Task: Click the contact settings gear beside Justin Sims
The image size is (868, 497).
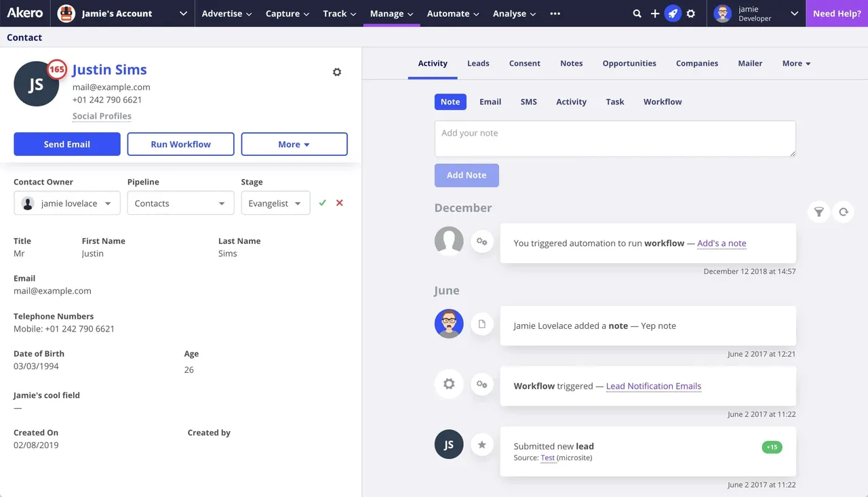Action: [x=337, y=72]
